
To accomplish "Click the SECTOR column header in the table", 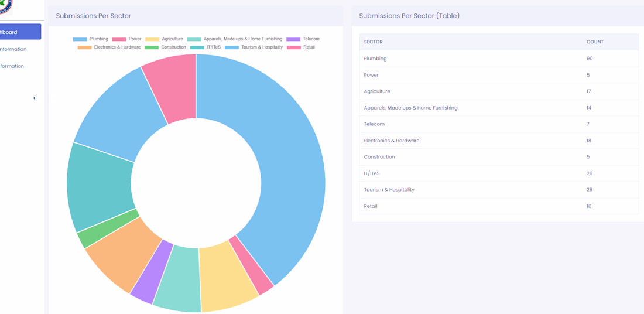I will [x=373, y=42].
